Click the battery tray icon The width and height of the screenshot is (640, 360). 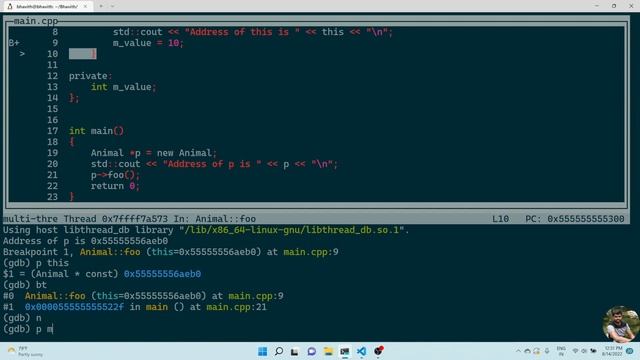[x=593, y=351]
